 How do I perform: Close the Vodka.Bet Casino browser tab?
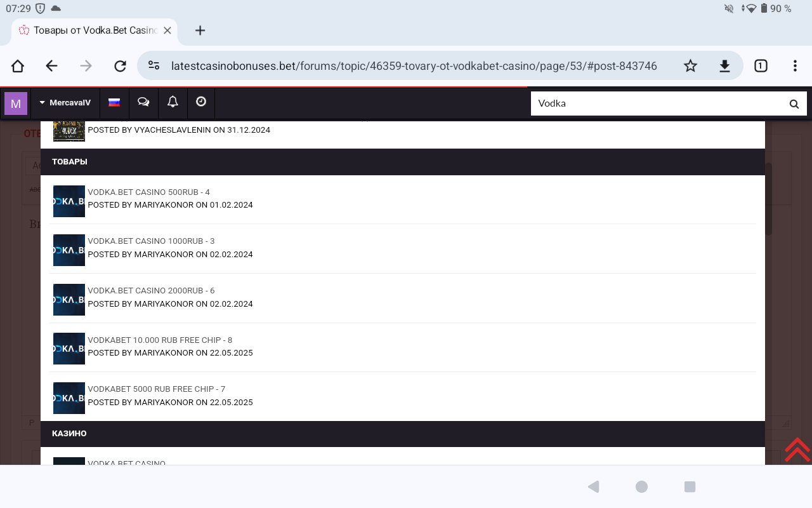click(x=167, y=30)
